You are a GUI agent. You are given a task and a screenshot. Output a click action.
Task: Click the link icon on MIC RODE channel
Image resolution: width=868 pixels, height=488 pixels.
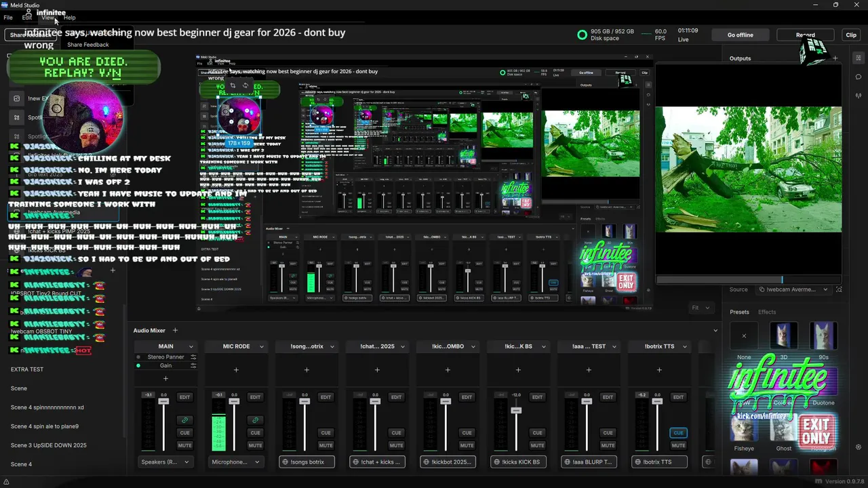pyautogui.click(x=255, y=420)
